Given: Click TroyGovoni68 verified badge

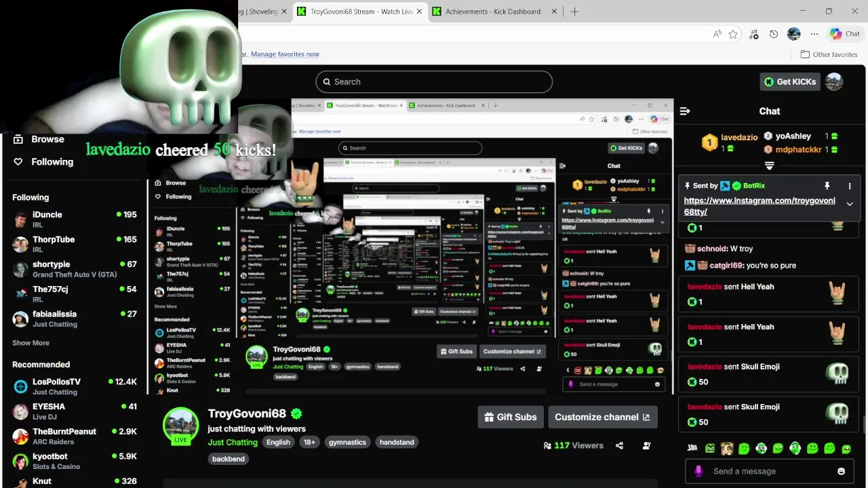Looking at the screenshot, I should [x=296, y=413].
